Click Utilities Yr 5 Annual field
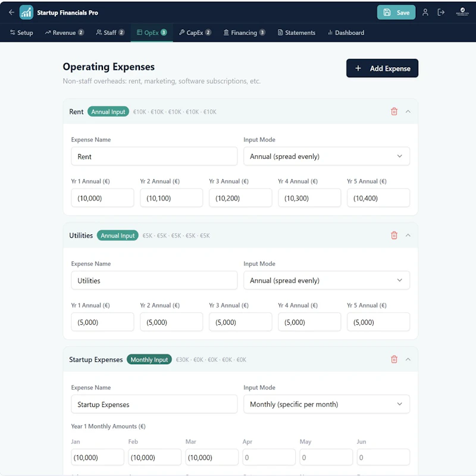Viewport: 476px width, 476px height. (x=378, y=322)
